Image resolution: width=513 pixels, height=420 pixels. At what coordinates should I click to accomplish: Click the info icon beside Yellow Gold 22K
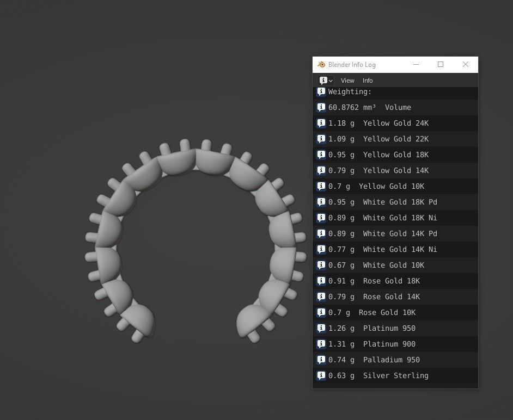[x=321, y=139]
